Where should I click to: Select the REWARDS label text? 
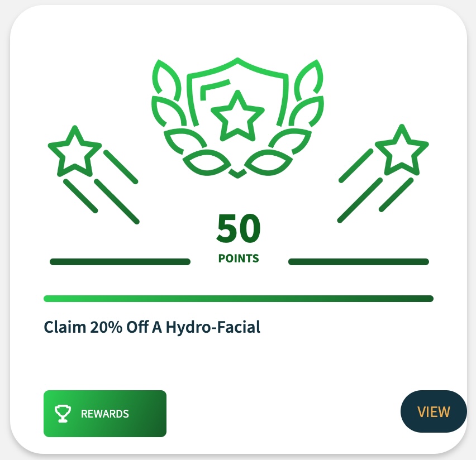[104, 414]
